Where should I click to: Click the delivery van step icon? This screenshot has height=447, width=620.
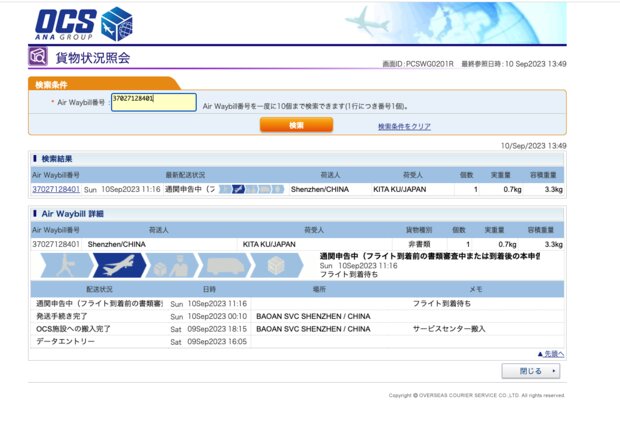pos(224,265)
